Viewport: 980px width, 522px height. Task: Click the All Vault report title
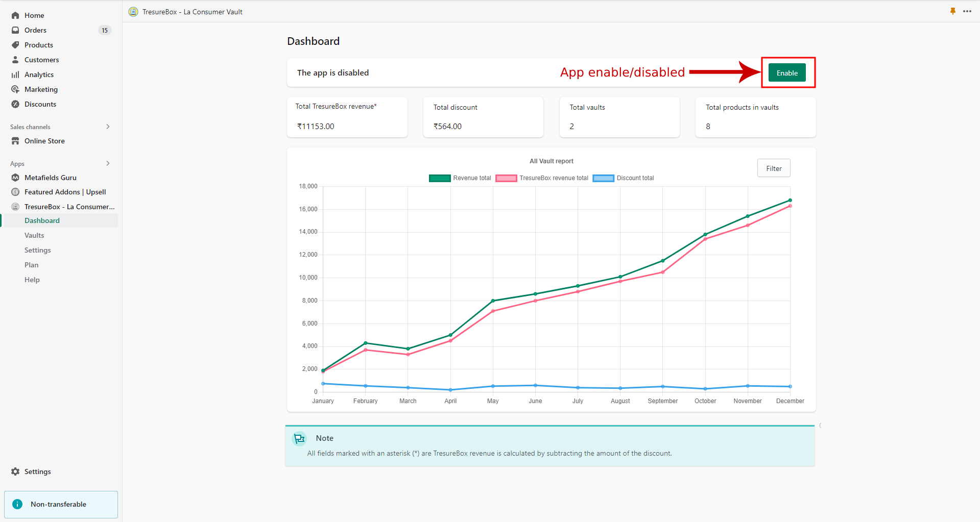552,161
